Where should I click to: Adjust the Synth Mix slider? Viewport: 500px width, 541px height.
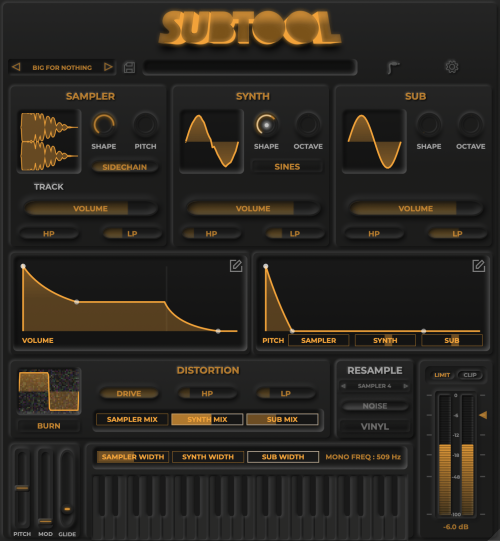click(207, 419)
